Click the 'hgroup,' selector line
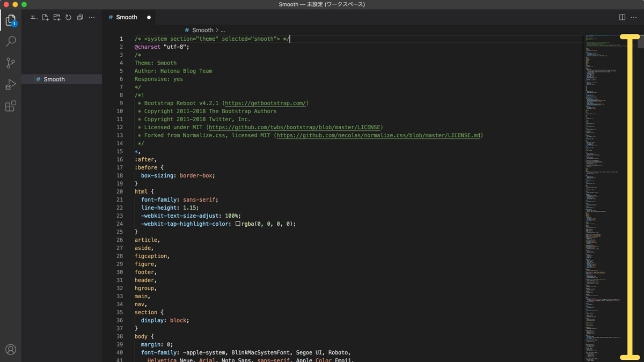Image resolution: width=644 pixels, height=362 pixels. coord(145,288)
